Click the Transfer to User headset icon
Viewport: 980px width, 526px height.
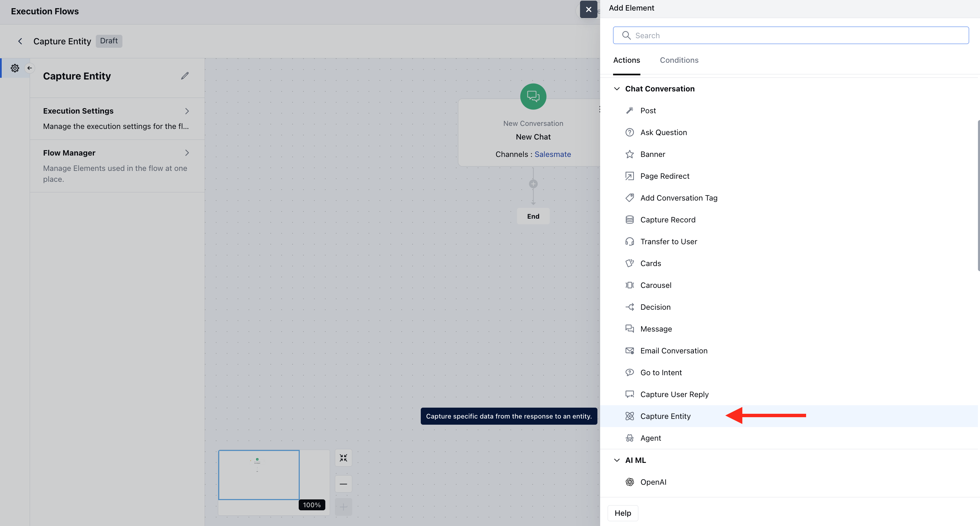coord(629,242)
